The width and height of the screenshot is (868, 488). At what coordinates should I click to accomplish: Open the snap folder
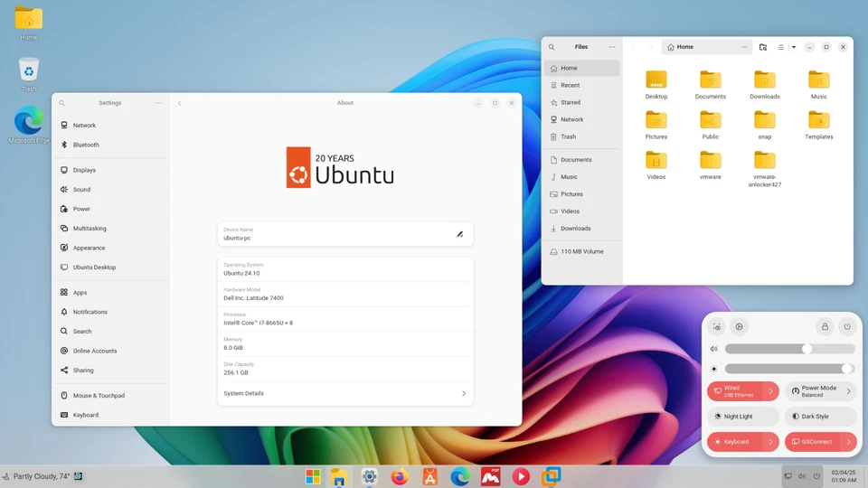(x=765, y=125)
